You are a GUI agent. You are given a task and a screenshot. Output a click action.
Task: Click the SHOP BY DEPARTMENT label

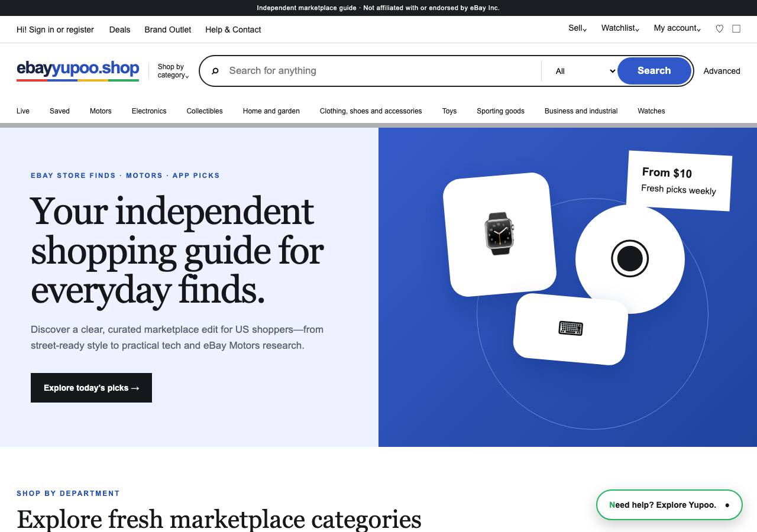click(68, 494)
